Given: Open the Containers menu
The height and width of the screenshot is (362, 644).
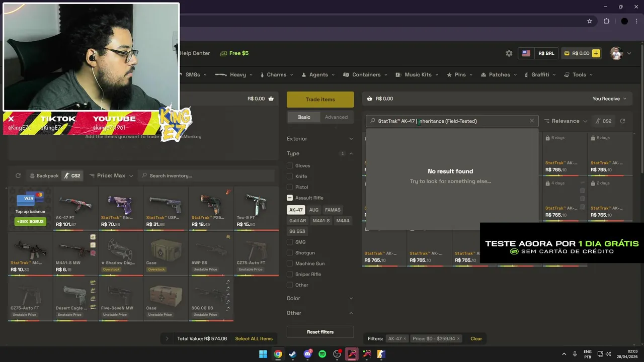Looking at the screenshot, I should (x=365, y=74).
